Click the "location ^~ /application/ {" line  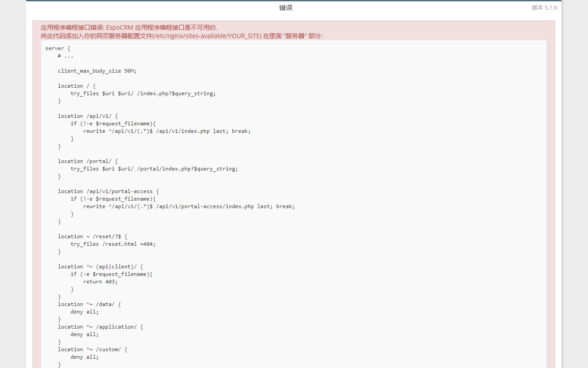pyautogui.click(x=101, y=327)
